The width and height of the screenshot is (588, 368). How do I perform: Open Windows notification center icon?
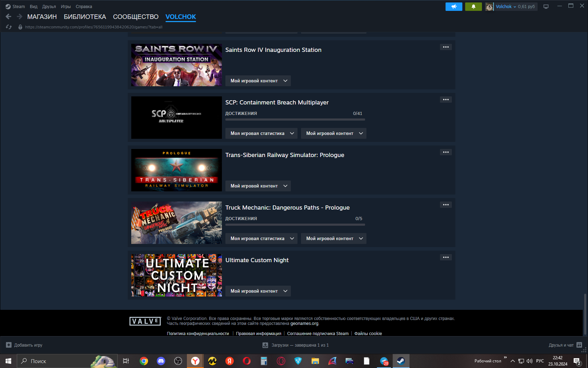[x=577, y=361]
